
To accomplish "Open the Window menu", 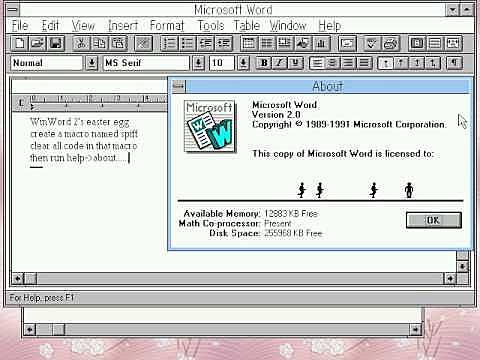I will (x=288, y=26).
